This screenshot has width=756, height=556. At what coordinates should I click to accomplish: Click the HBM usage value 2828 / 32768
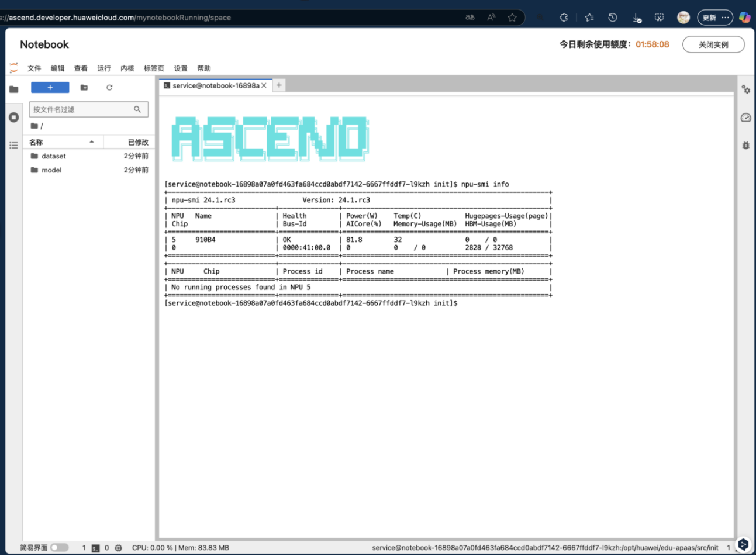click(x=489, y=248)
